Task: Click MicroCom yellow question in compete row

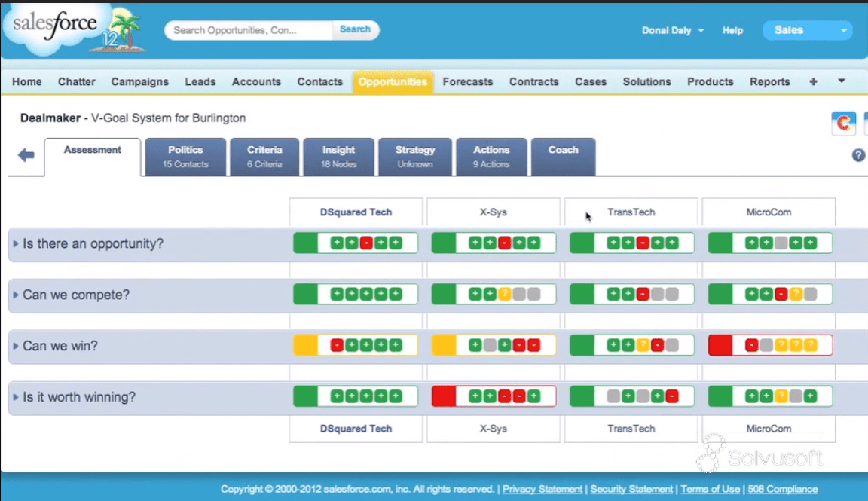Action: click(x=796, y=294)
